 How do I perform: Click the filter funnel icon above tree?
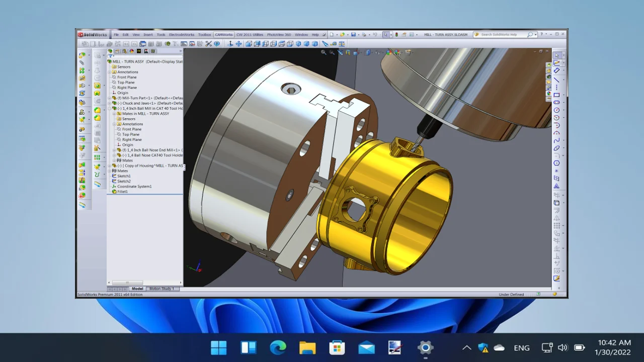coord(110,56)
